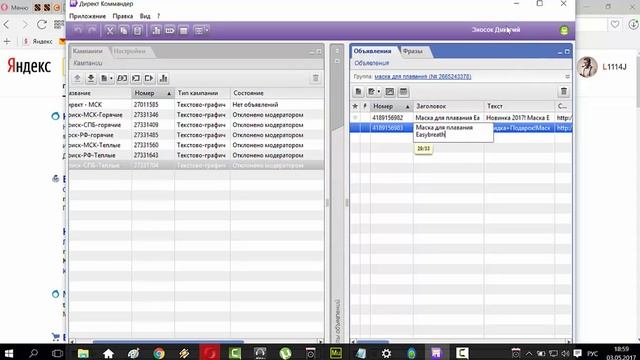640x360 pixels.
Task: Click the synchronize campaigns double-arrow icon
Action: coord(122,78)
